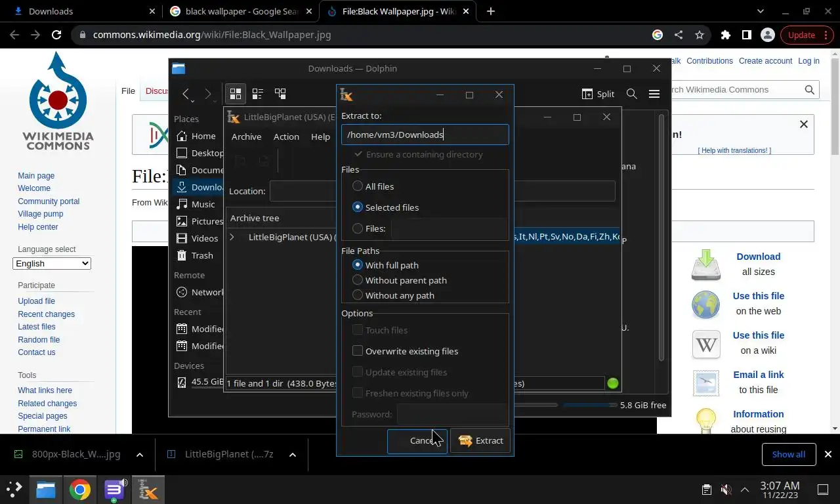Viewport: 840px width, 504px height.
Task: Open Chrome extensions puzzle icon
Action: click(725, 35)
